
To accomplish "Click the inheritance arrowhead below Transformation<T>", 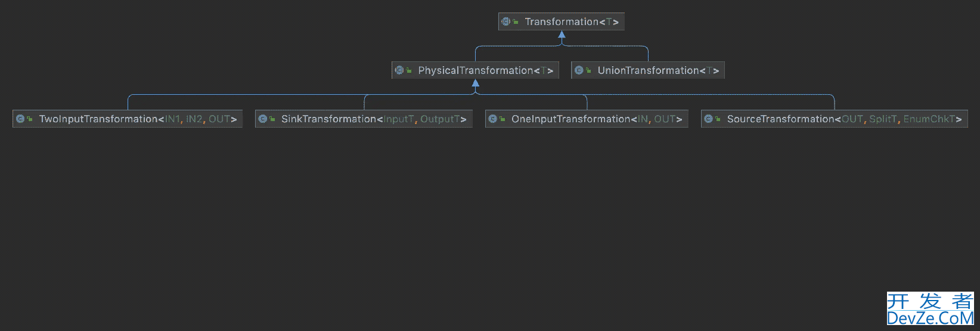I will pos(562,35).
